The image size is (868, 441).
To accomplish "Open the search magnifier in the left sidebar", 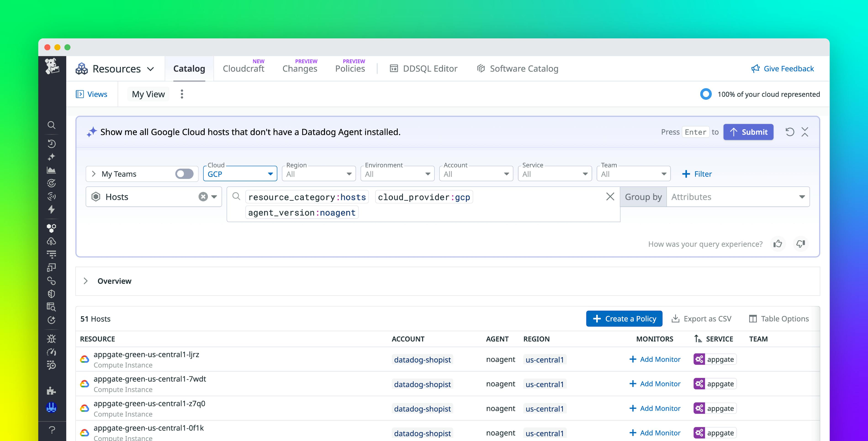I will 52,125.
